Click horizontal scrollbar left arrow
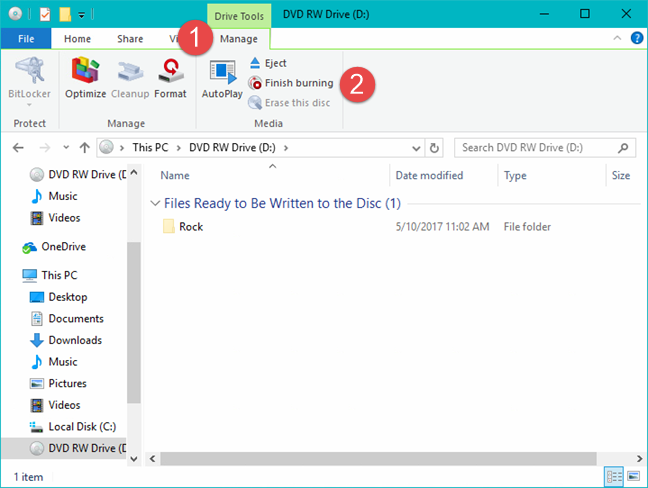Screen dimensions: 648x488 (152, 459)
